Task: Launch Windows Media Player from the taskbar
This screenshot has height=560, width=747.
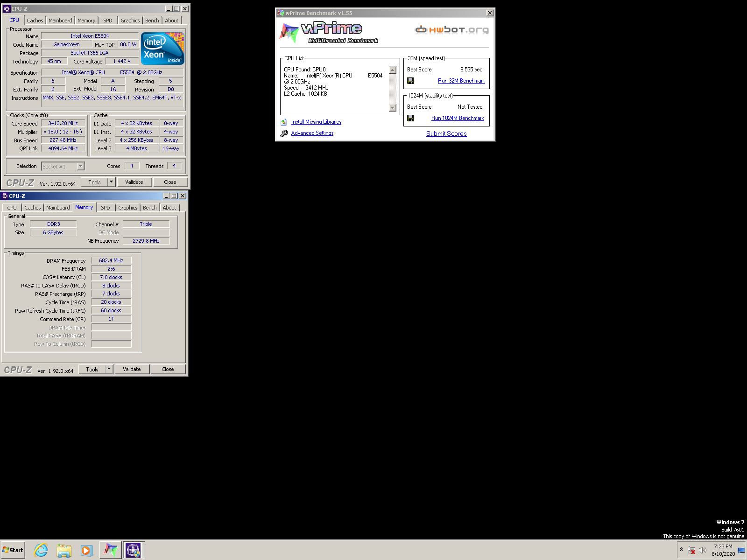Action: pos(86,550)
